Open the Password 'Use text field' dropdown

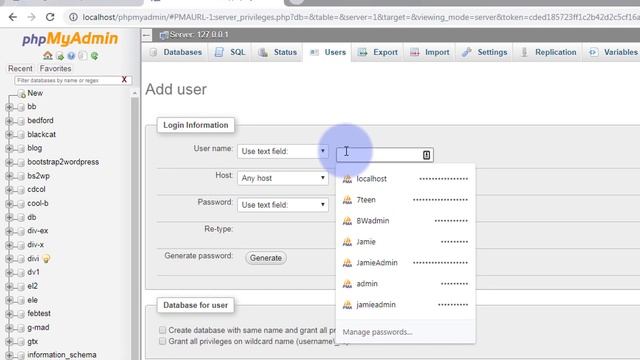(282, 205)
